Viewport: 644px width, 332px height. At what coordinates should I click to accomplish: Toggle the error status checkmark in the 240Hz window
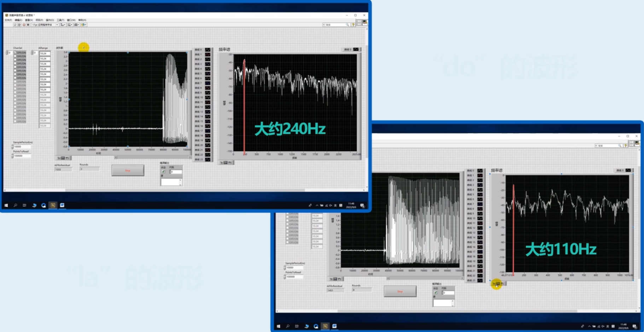[163, 172]
